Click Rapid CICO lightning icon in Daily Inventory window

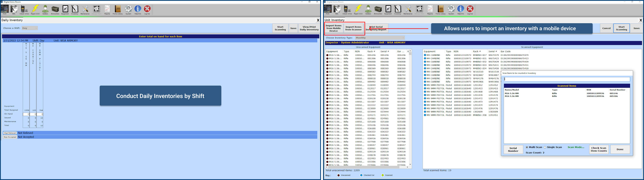pyautogui.click(x=35, y=9)
